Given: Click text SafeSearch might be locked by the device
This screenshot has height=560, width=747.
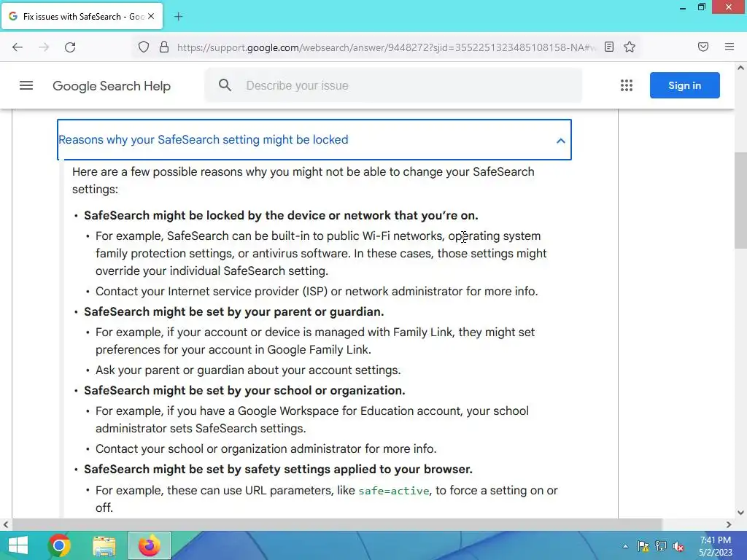Looking at the screenshot, I should click(x=281, y=216).
